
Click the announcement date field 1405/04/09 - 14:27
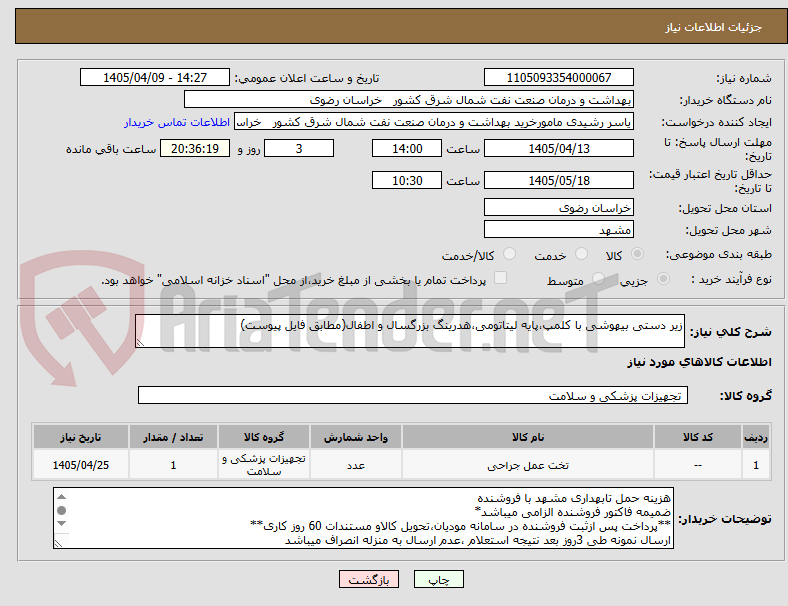(155, 77)
